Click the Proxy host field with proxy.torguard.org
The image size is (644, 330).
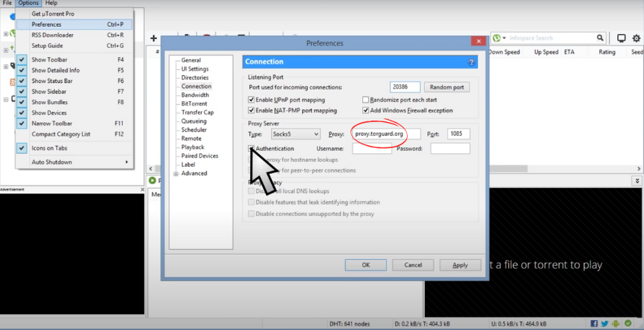pyautogui.click(x=386, y=134)
